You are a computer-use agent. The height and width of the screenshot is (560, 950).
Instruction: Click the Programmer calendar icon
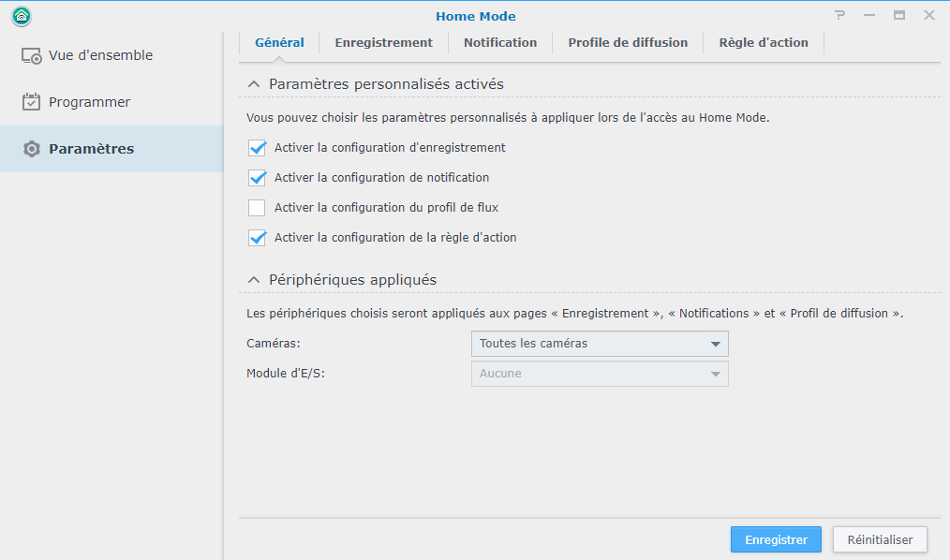(x=32, y=102)
